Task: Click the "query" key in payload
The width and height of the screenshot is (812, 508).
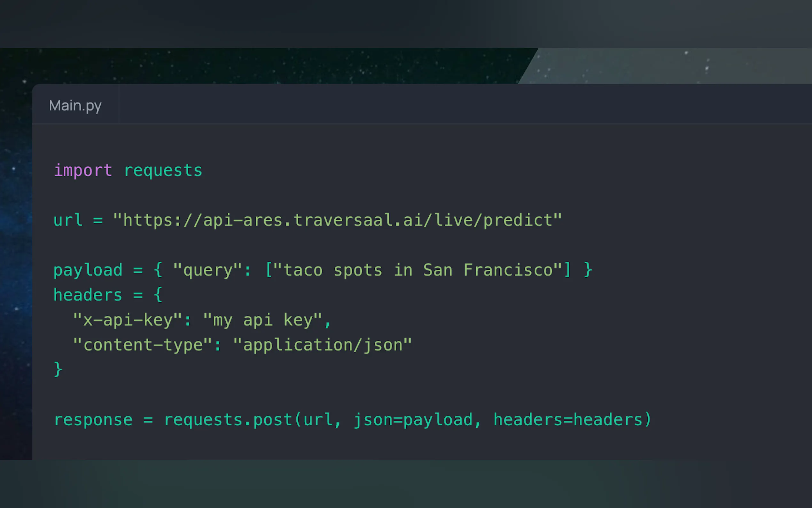Action: (x=207, y=270)
